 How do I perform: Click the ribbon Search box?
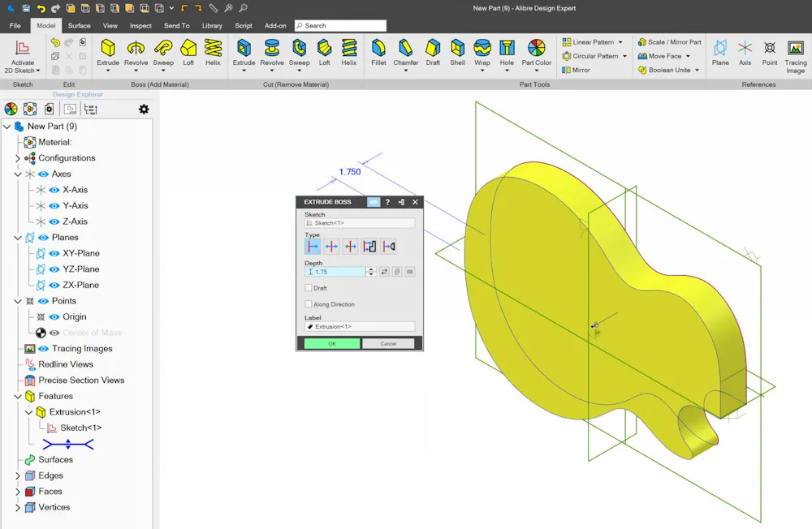[x=341, y=25]
